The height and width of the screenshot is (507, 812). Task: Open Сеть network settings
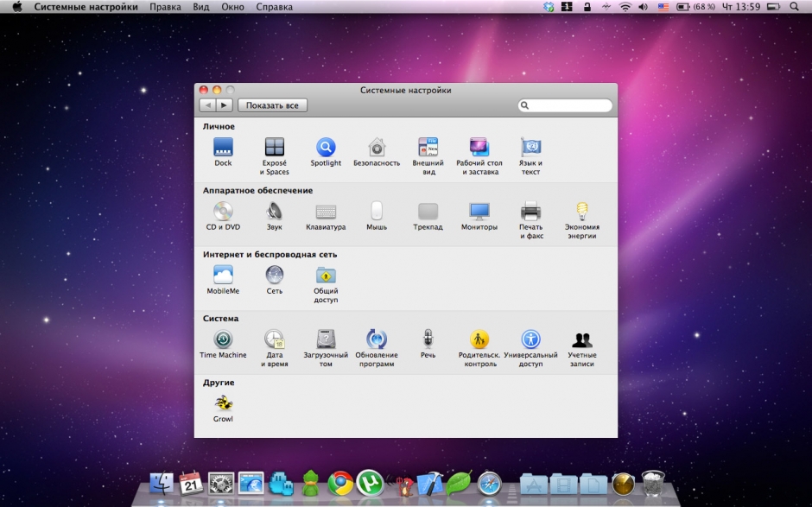(275, 280)
